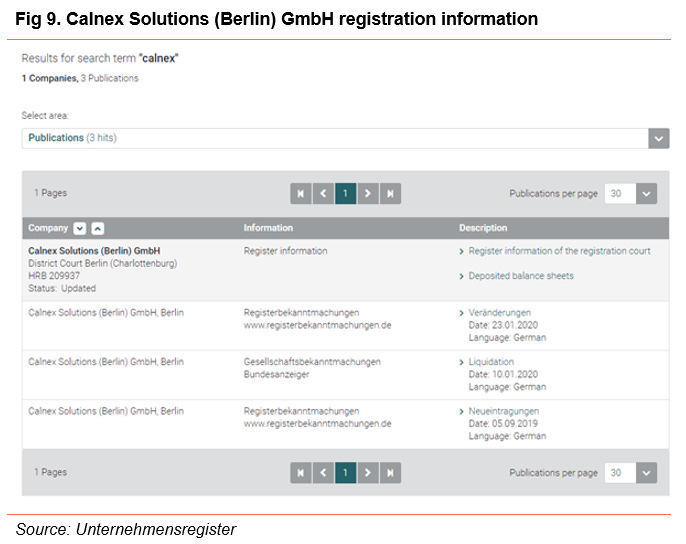This screenshot has height=544, width=686.
Task: Click the bold Calnex Solutions (Berlin) GmbH name
Action: (94, 251)
